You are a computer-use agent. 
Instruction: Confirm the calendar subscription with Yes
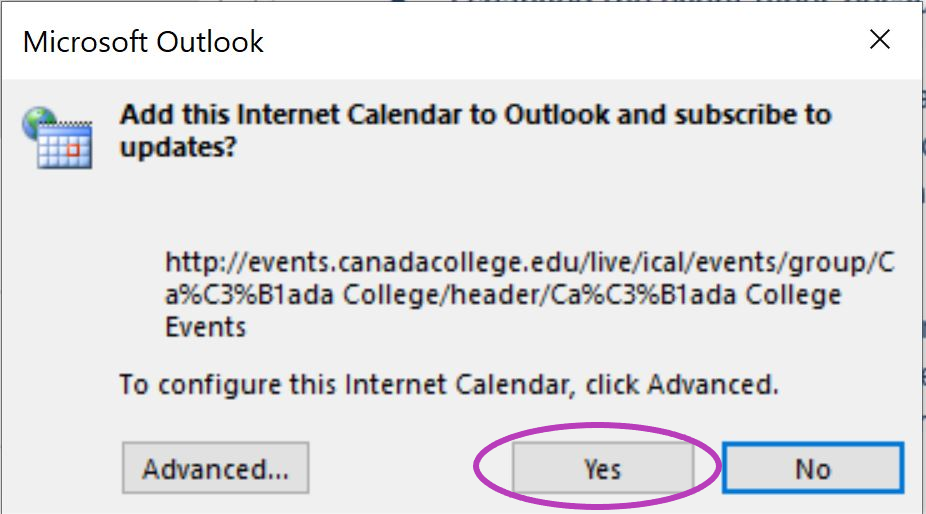click(x=602, y=469)
